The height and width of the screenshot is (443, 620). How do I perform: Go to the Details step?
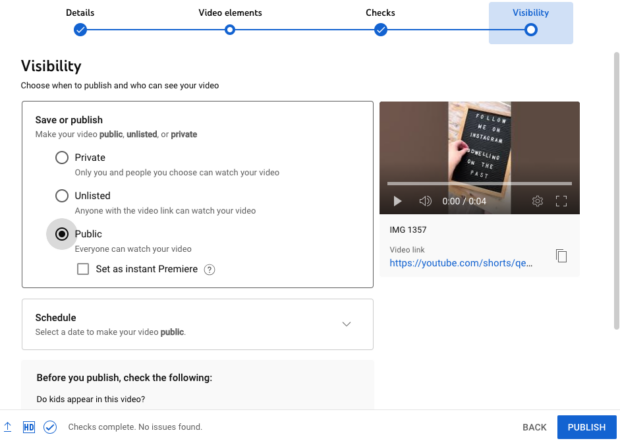pyautogui.click(x=80, y=29)
